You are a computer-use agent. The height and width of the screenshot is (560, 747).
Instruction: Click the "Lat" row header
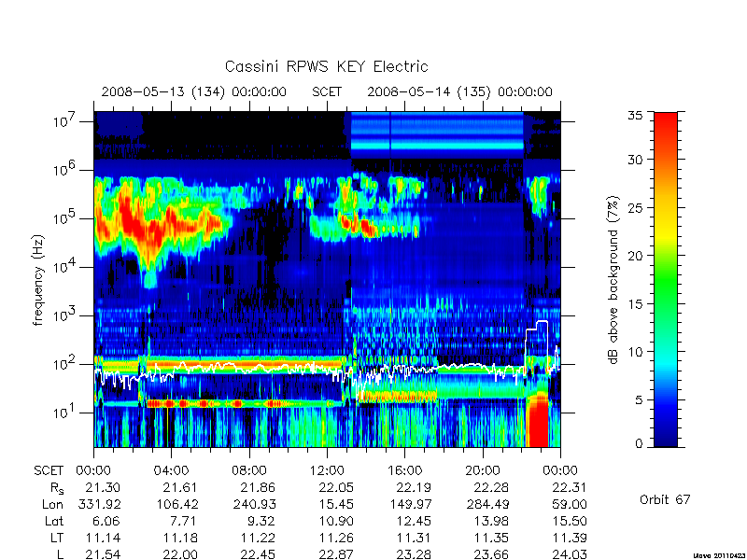(54, 522)
